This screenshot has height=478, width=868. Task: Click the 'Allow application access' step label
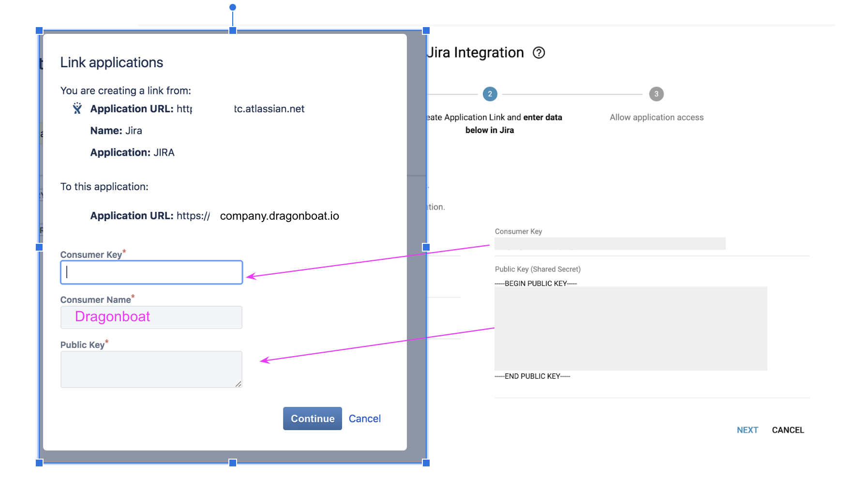point(657,118)
